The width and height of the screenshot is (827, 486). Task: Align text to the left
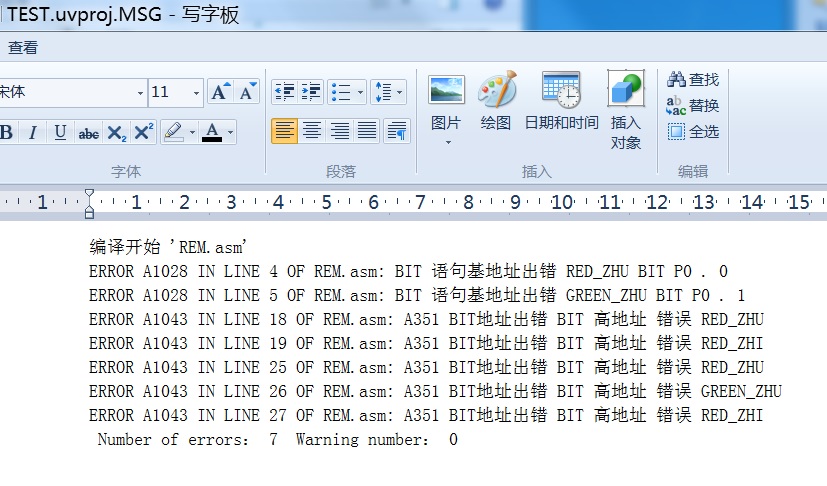[284, 130]
